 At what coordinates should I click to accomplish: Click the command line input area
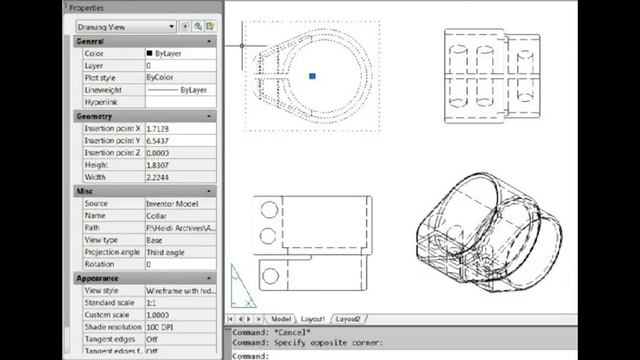pyautogui.click(x=404, y=356)
